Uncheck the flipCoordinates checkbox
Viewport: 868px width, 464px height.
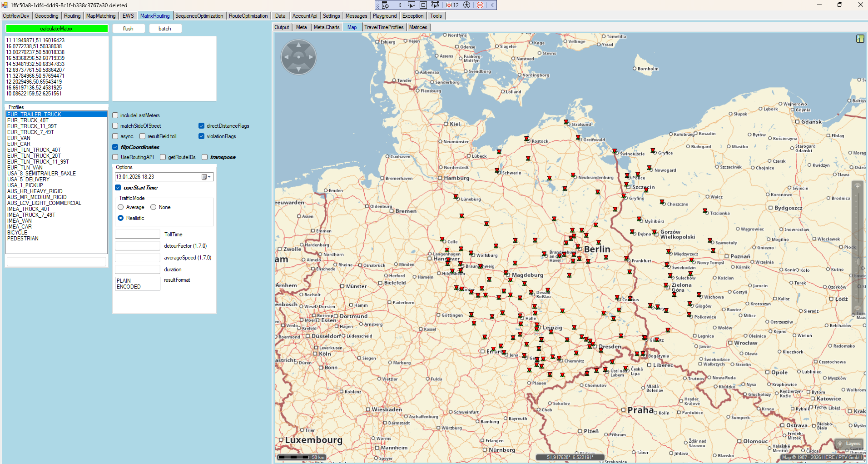(115, 147)
